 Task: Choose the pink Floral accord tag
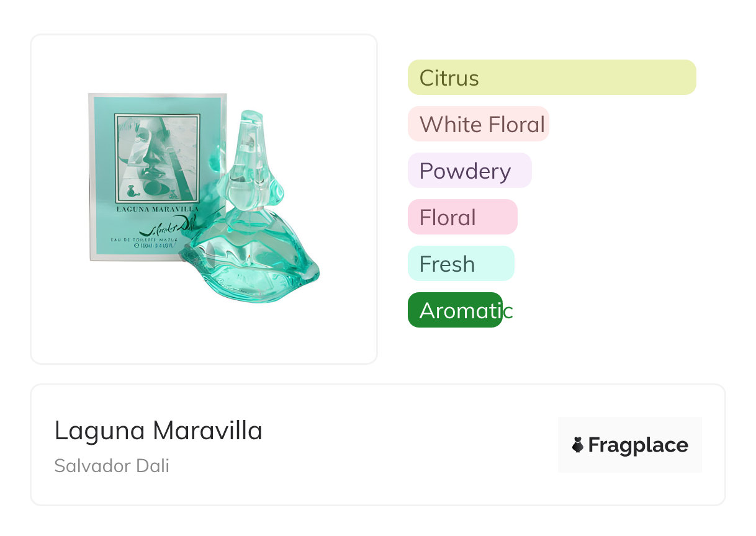pos(462,217)
